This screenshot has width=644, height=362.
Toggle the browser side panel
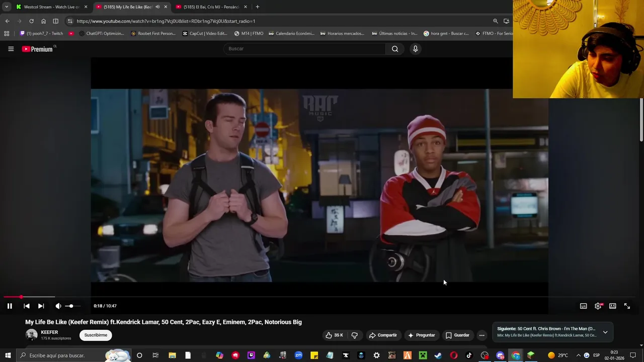click(x=56, y=21)
